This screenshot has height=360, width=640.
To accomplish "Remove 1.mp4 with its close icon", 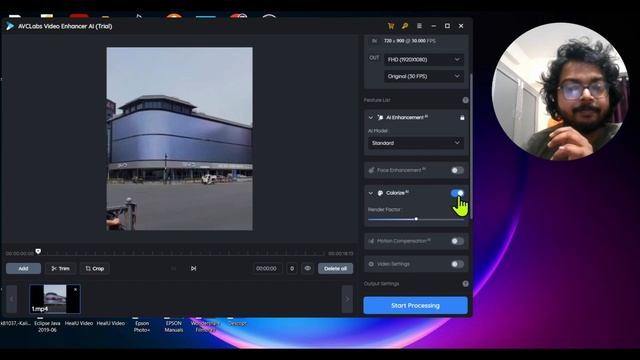I will pos(76,289).
